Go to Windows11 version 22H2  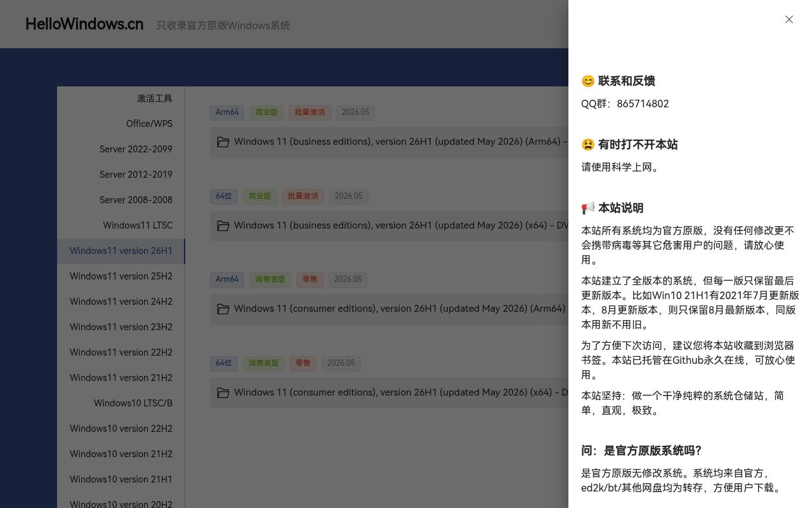121,352
